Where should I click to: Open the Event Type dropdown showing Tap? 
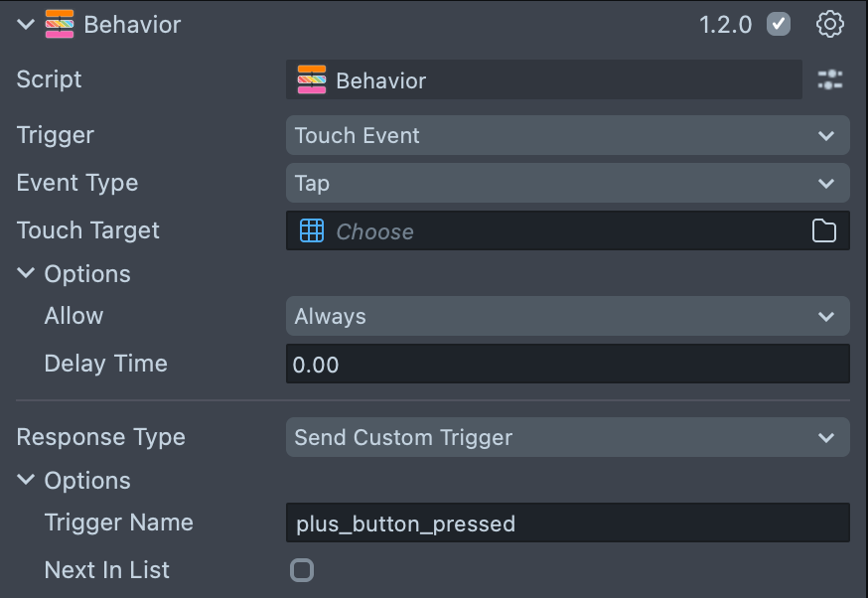567,184
